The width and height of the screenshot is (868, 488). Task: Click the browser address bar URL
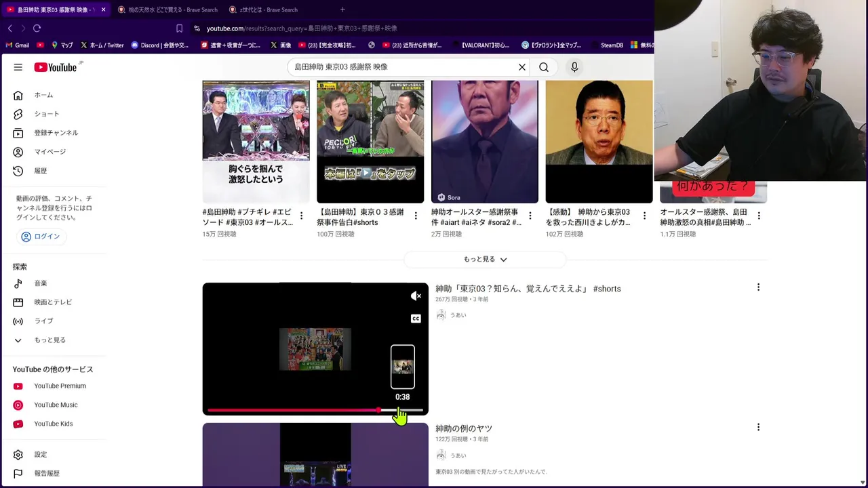[302, 28]
